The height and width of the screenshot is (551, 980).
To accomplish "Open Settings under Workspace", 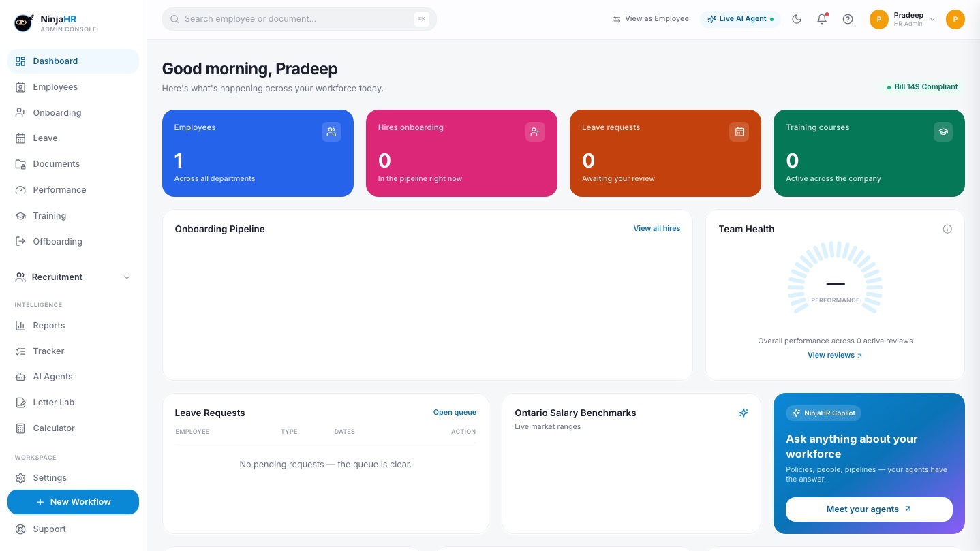I will (73, 478).
